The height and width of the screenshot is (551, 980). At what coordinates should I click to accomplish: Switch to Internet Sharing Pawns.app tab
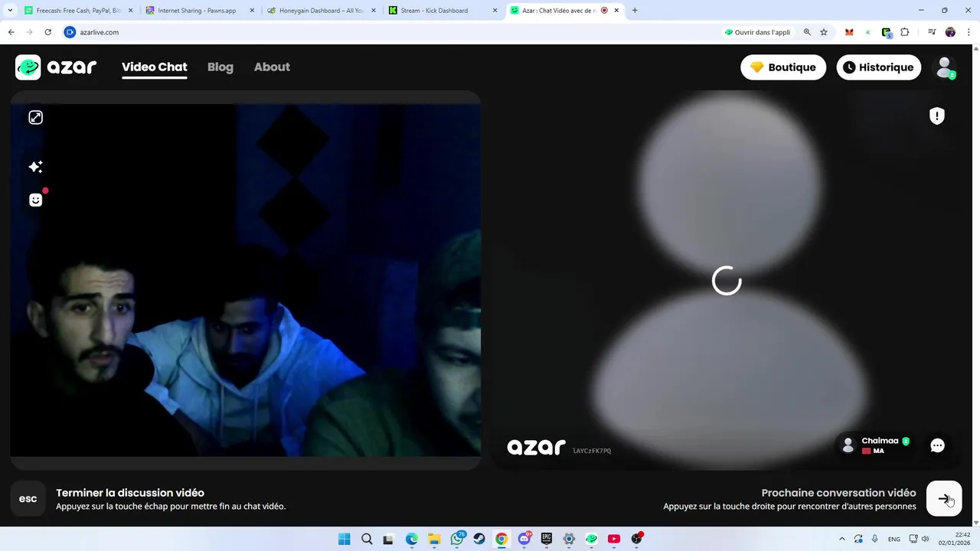(x=199, y=11)
